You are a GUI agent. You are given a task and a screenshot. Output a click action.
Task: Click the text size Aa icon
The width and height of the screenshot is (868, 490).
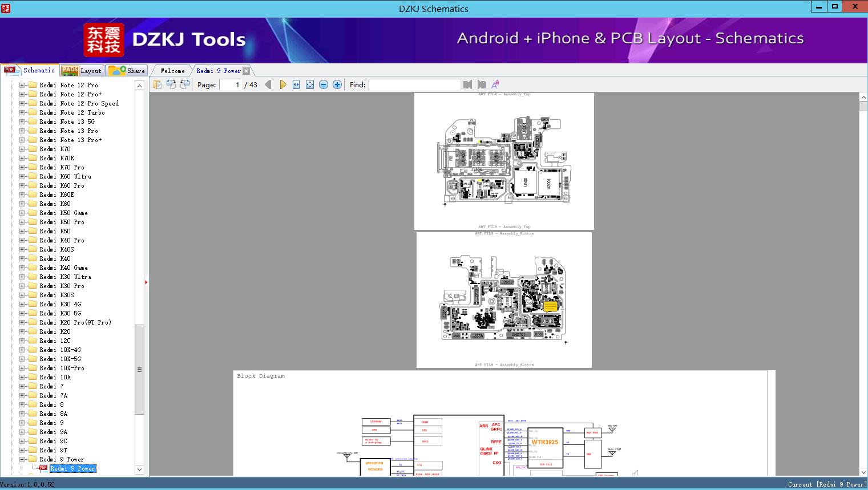click(495, 84)
